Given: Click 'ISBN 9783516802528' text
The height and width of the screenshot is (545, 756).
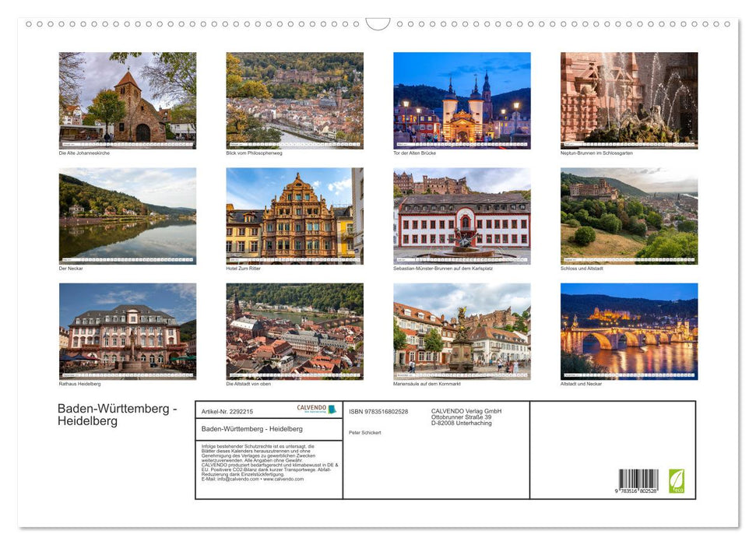Looking at the screenshot, I should pyautogui.click(x=378, y=411).
